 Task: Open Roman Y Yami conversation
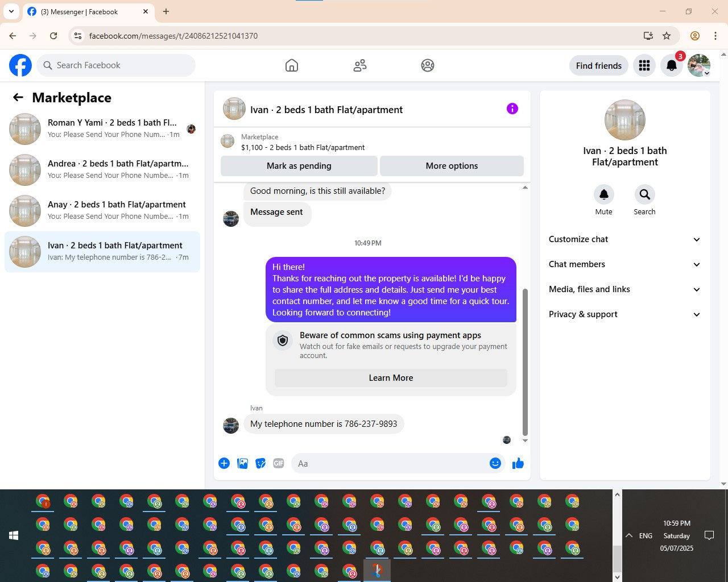point(102,129)
